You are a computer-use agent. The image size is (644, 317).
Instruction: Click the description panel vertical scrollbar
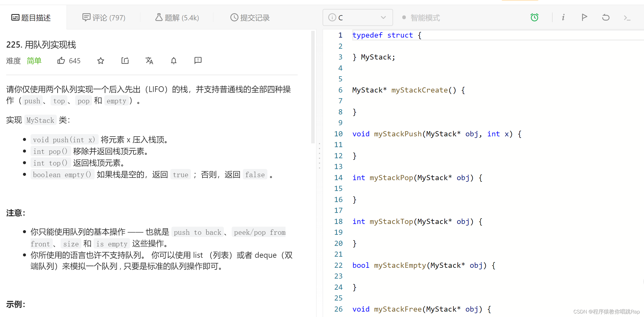pyautogui.click(x=313, y=87)
